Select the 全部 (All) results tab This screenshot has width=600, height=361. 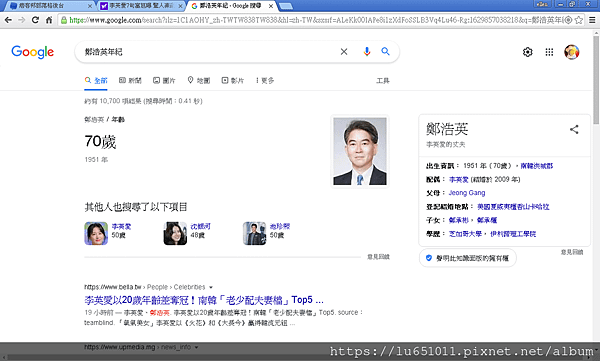[96, 80]
